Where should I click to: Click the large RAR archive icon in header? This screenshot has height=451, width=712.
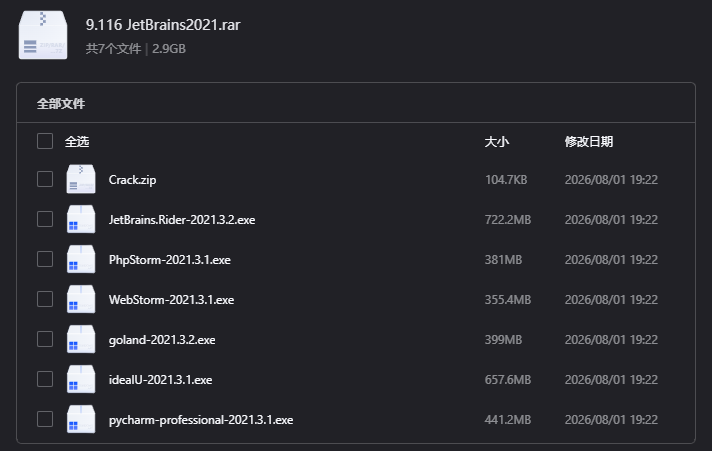tap(43, 35)
